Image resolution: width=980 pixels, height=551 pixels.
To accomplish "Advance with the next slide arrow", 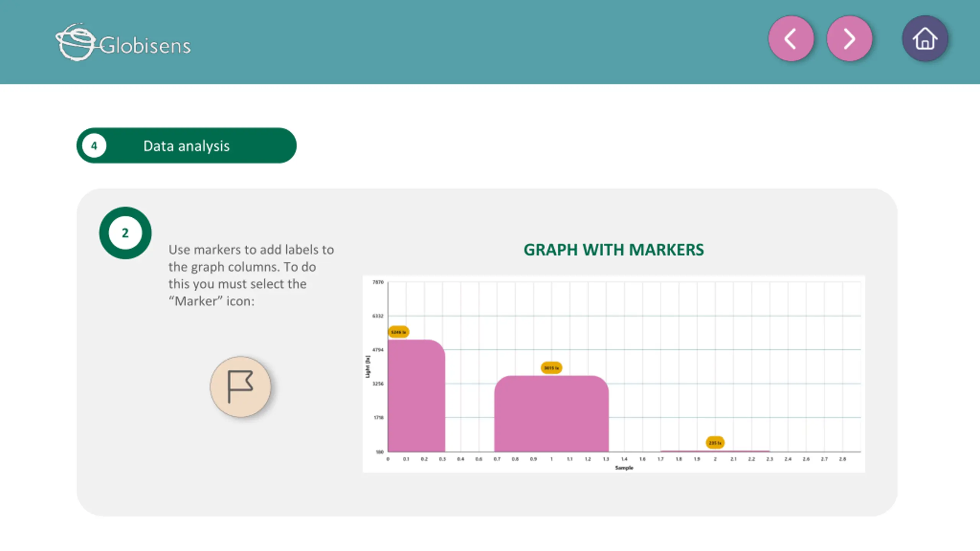I will pyautogui.click(x=849, y=39).
